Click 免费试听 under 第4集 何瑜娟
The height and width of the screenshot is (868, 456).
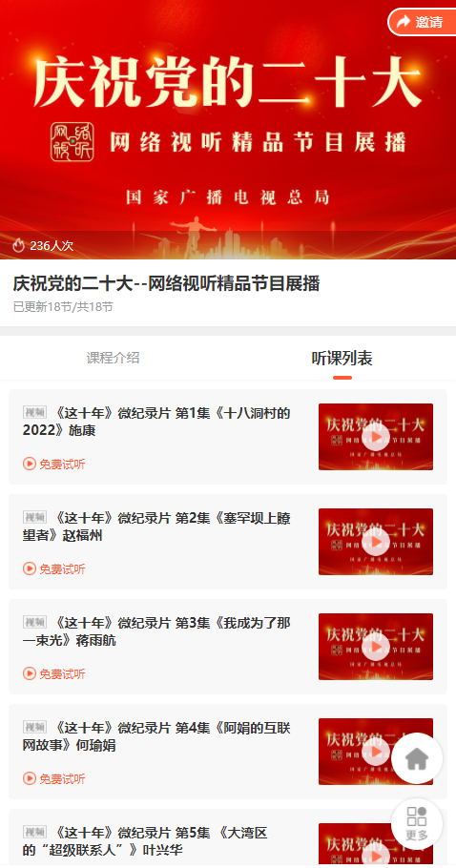pyautogui.click(x=54, y=779)
